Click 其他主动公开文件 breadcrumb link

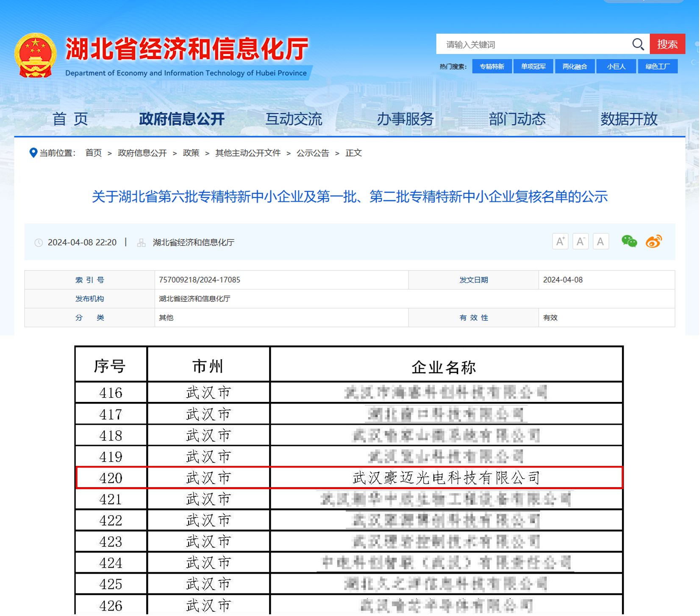[x=248, y=153]
